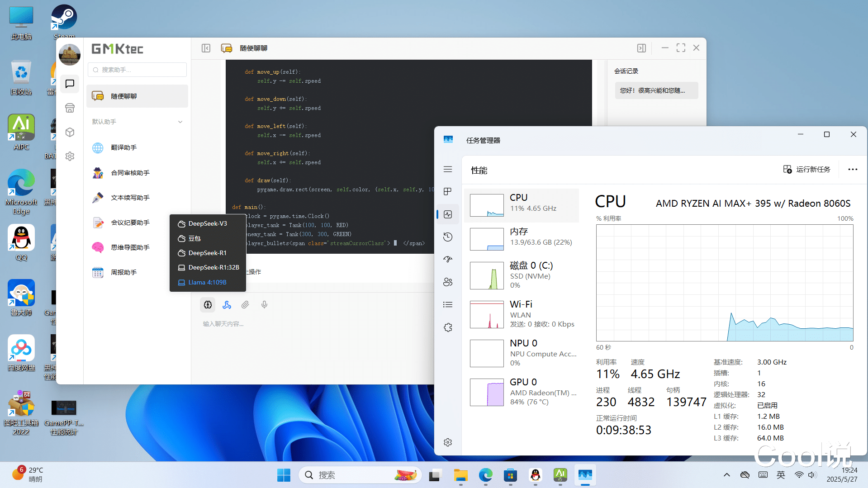Open the model selector icon in chat toolbar
Viewport: 868px width, 488px height.
pyautogui.click(x=208, y=305)
